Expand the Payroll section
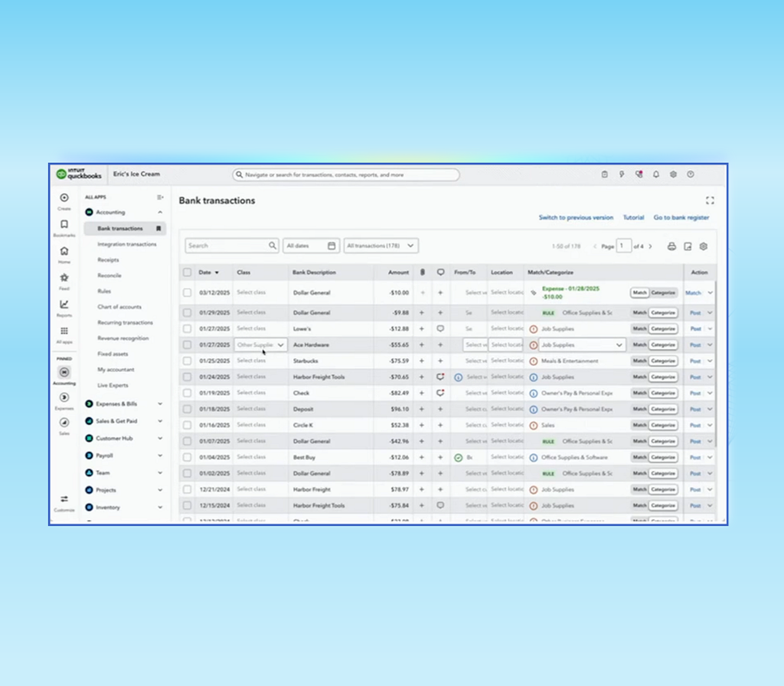784x686 pixels. 160,456
